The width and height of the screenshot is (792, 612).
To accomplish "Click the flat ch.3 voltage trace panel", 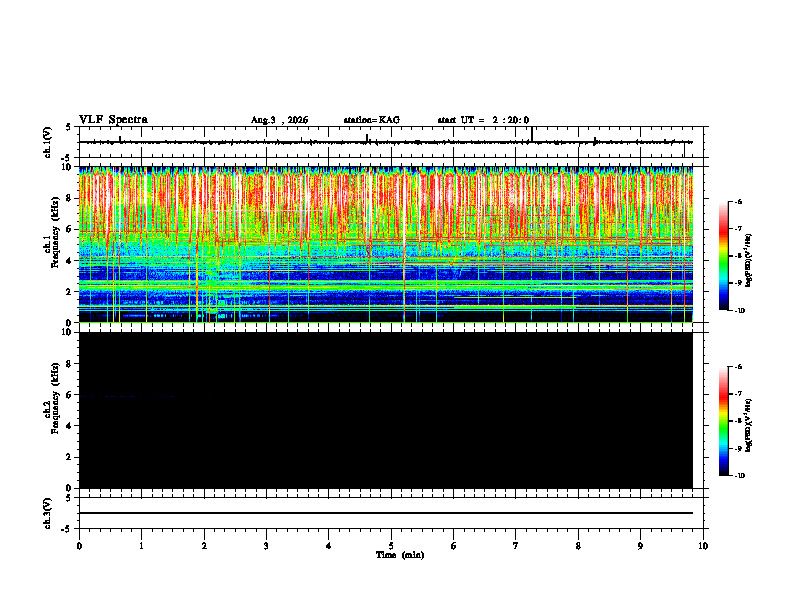I will tap(393, 513).
